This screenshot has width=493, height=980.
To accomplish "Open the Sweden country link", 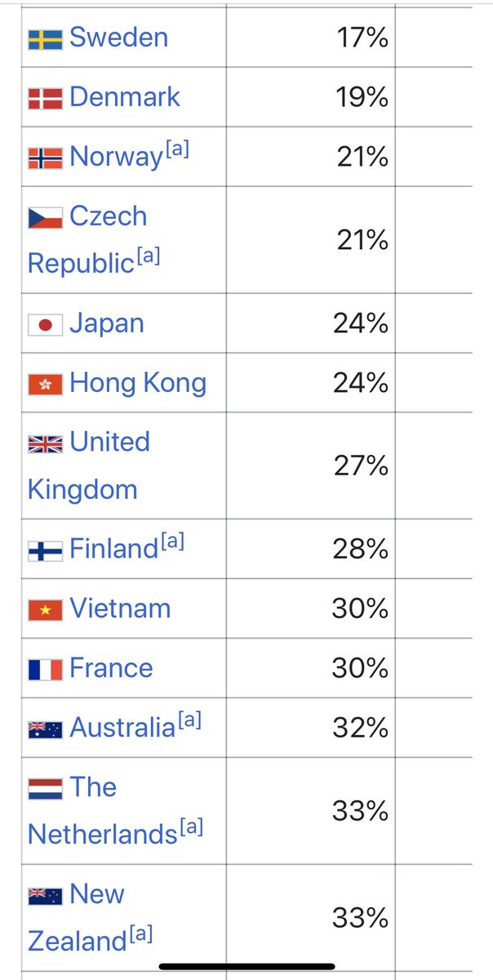I will coord(119,38).
